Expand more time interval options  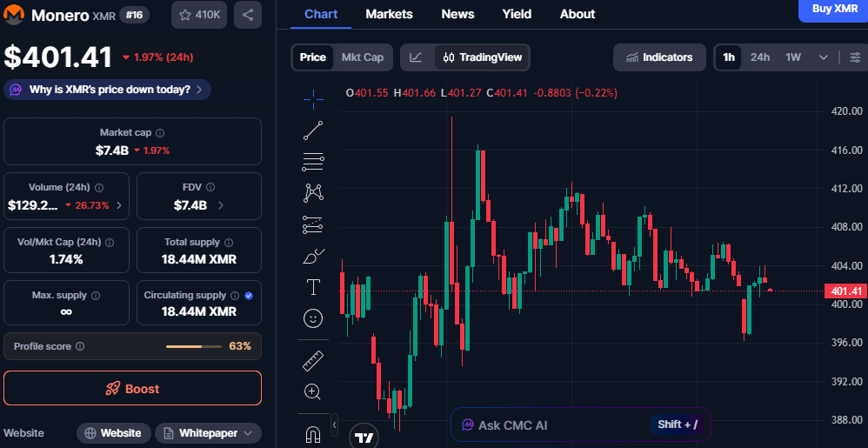click(824, 57)
